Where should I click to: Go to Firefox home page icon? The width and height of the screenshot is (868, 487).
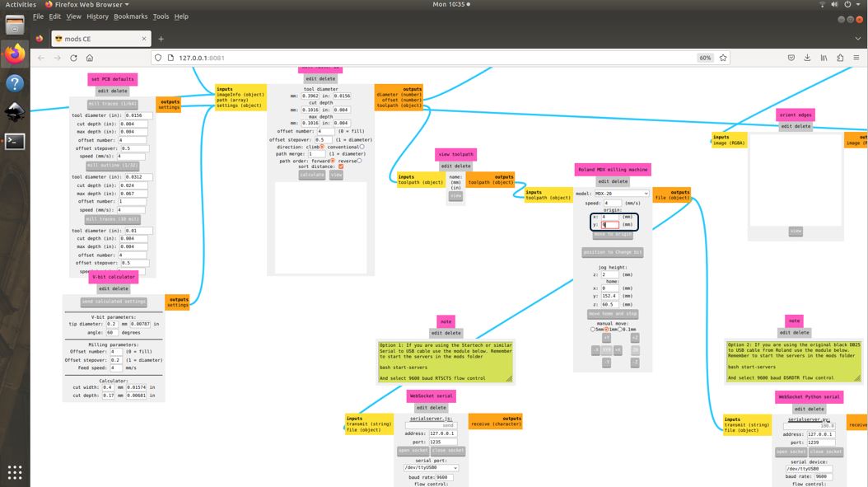point(90,58)
